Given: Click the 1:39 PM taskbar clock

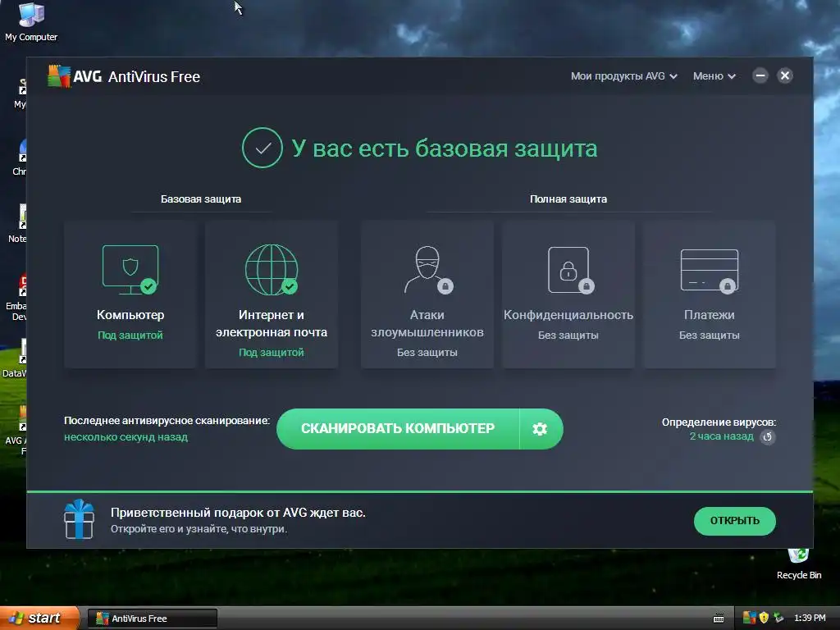Looking at the screenshot, I should [810, 619].
